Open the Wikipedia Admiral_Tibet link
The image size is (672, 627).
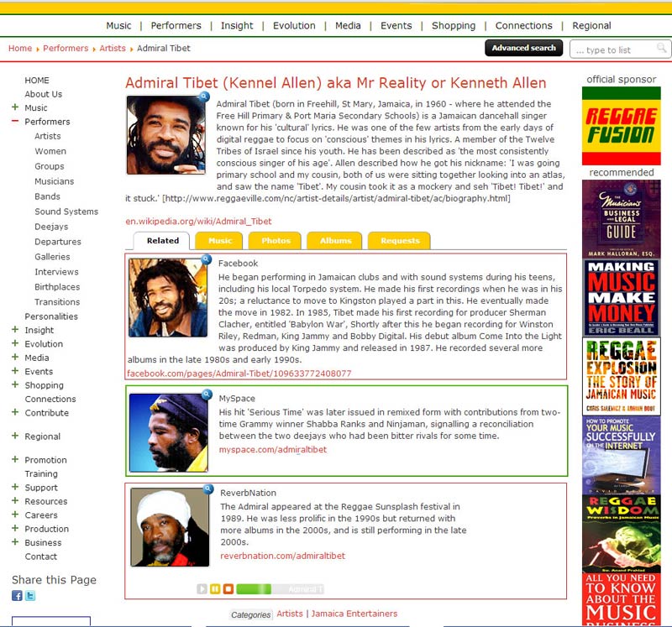198,222
